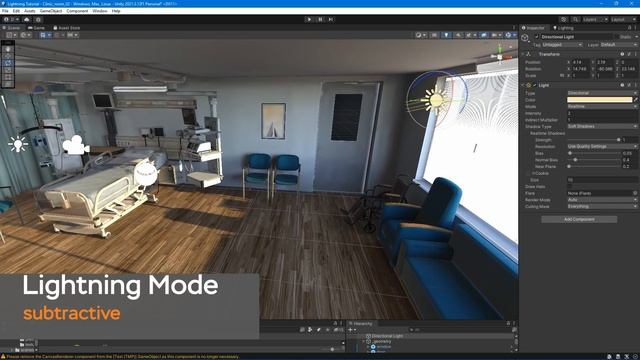
Task: Switch to the Inspector tab
Action: tap(533, 28)
